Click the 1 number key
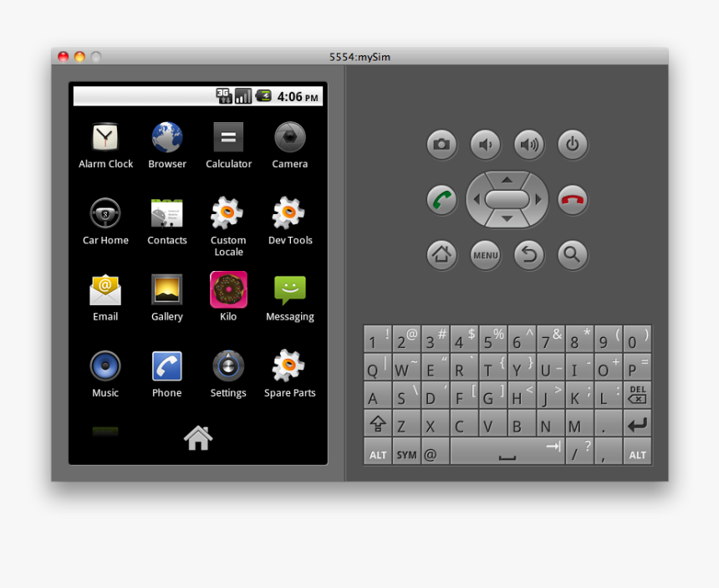This screenshot has height=588, width=719. coord(378,339)
